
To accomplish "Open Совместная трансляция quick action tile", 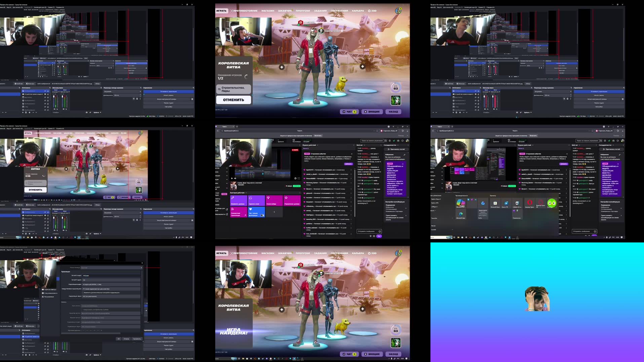I will click(x=238, y=212).
